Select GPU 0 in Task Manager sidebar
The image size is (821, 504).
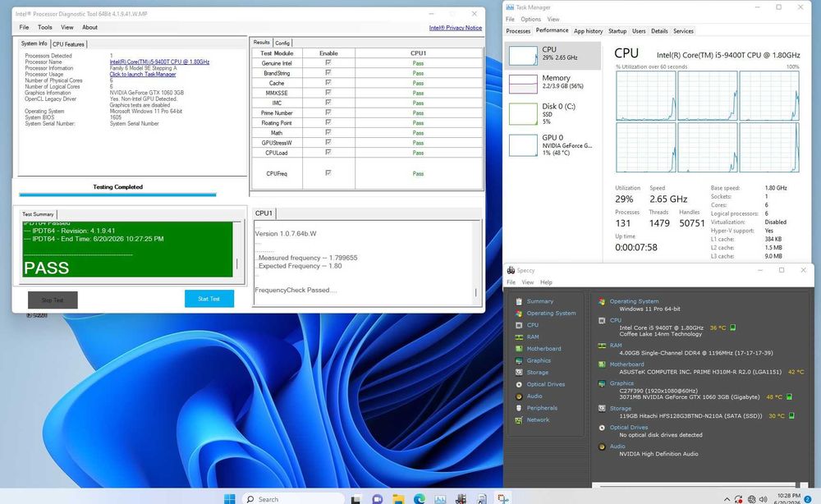point(553,144)
